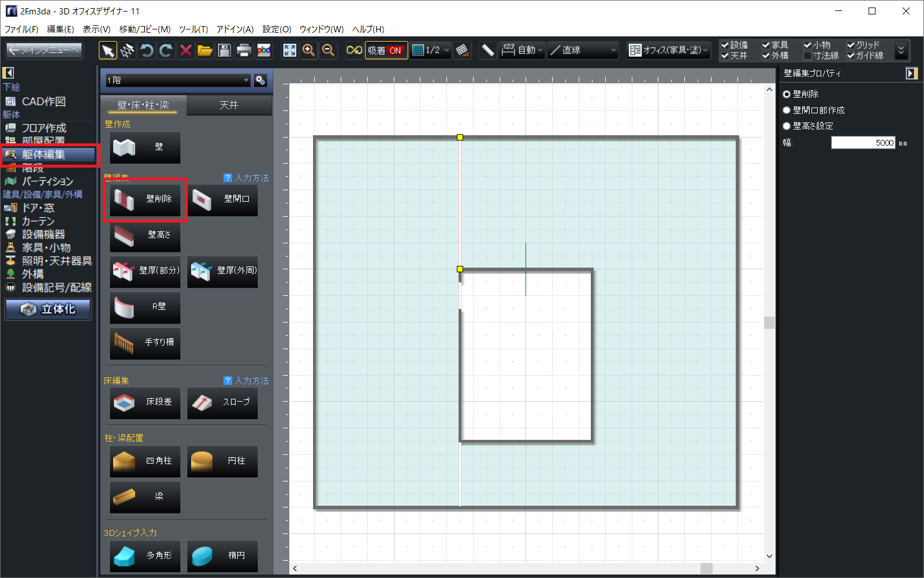Screen dimensions: 924x578
Task: Open the 直線 line type dropdown
Action: [x=583, y=51]
